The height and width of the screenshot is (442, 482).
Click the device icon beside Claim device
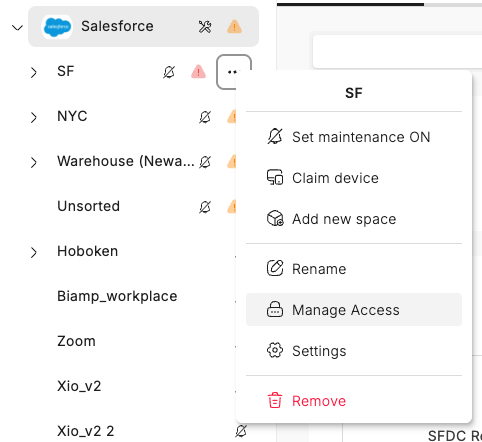pos(275,177)
